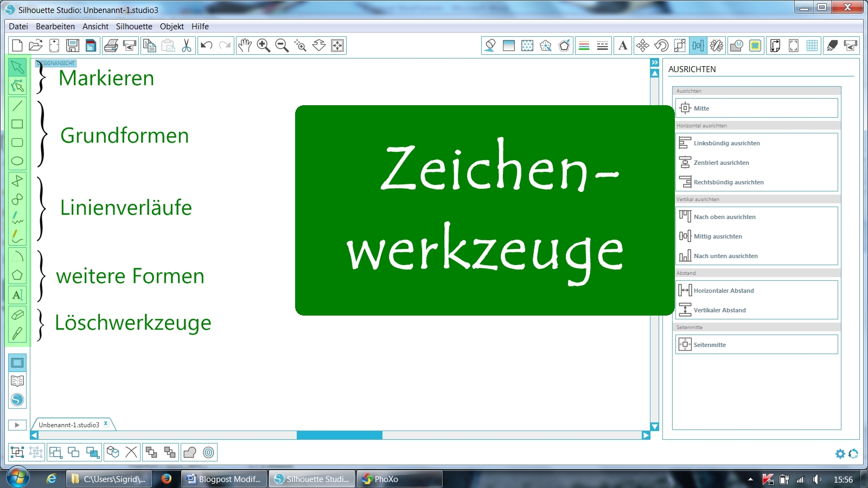
Task: Activate the Freehand drawing tool
Action: click(x=17, y=217)
